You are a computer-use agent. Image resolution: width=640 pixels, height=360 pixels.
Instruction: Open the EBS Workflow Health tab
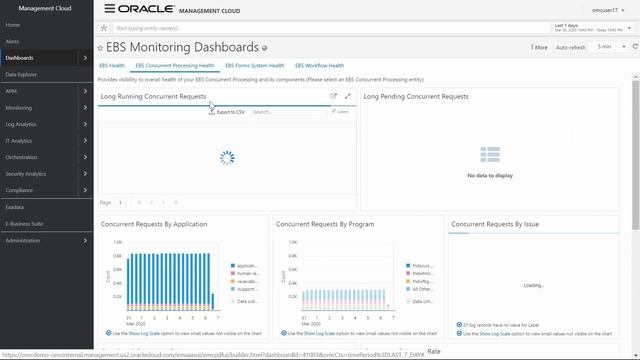point(320,65)
